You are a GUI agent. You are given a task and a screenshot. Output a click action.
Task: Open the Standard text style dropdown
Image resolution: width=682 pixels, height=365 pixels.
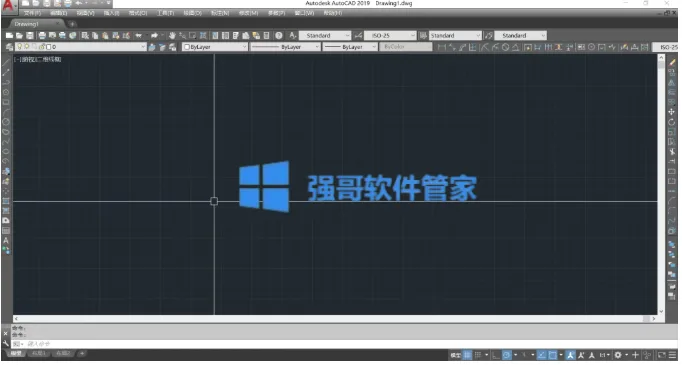(325, 36)
